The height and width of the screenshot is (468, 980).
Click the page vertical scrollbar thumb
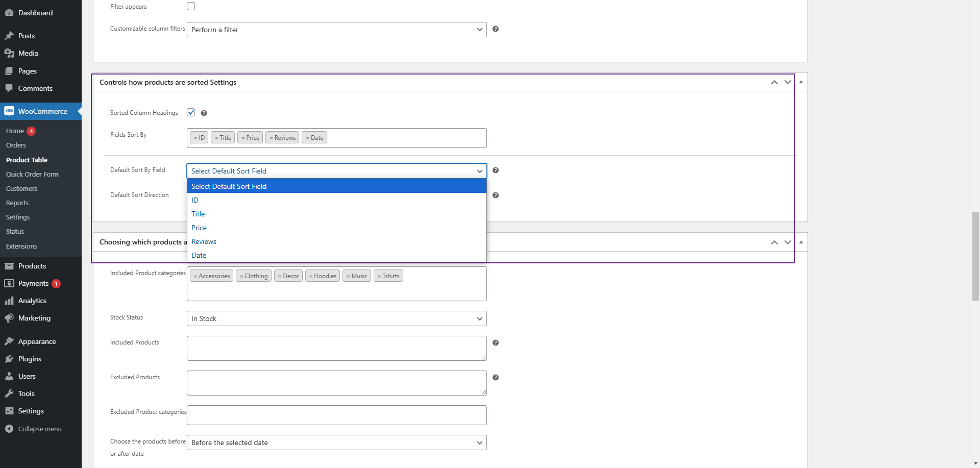975,257
